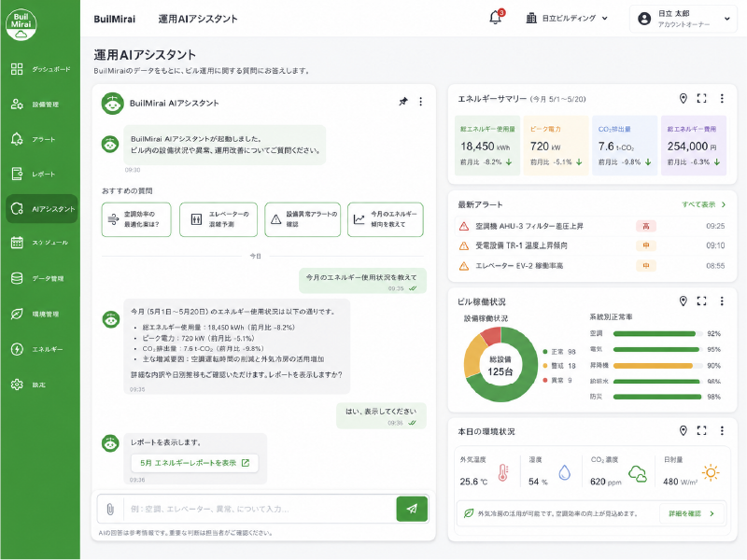747x560 pixels.
Task: Click the user avatar icon in header
Action: [x=644, y=19]
